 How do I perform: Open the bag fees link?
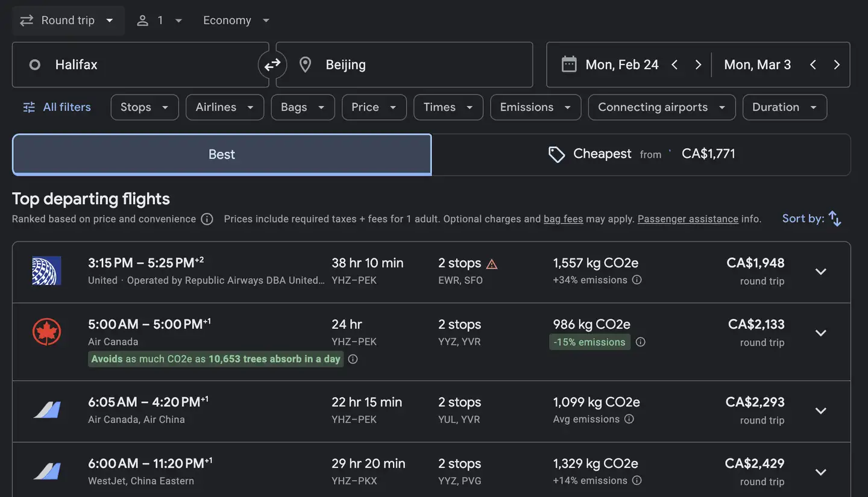click(563, 219)
